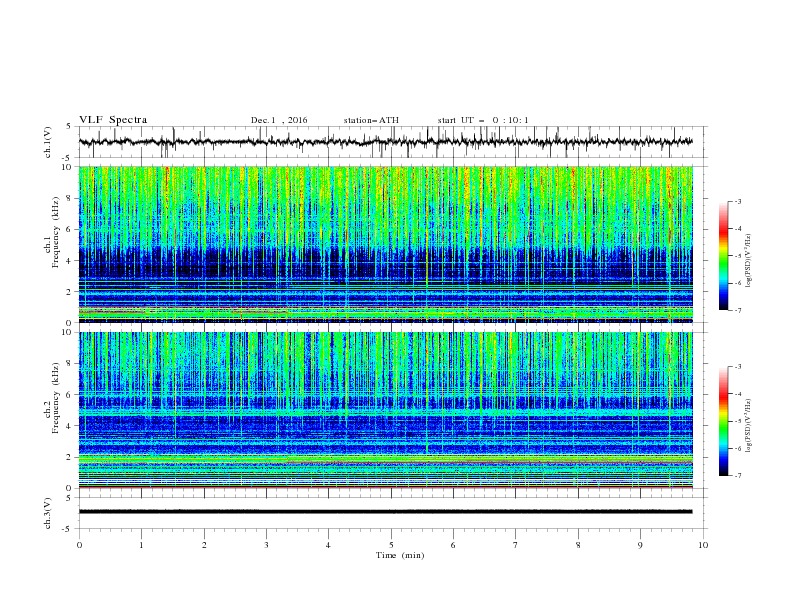Screen dimensions: 792x612
Task: Click the upper ch.1 spectrogram color bar
Action: tap(723, 255)
